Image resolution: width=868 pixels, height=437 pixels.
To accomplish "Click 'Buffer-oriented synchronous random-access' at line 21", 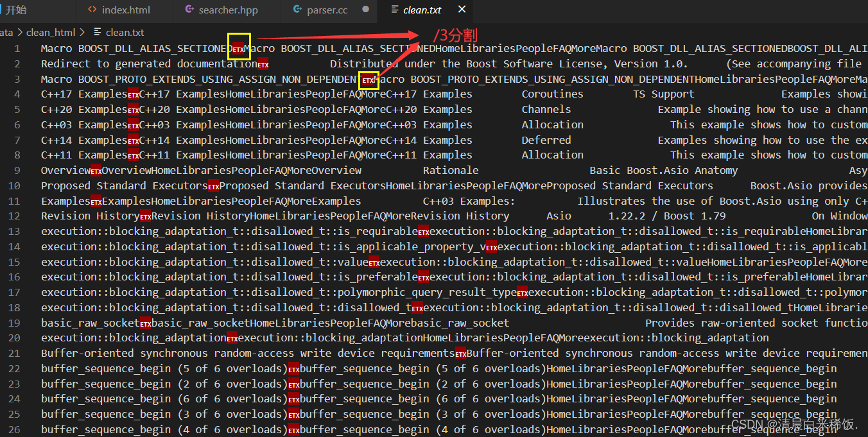I will tap(168, 354).
